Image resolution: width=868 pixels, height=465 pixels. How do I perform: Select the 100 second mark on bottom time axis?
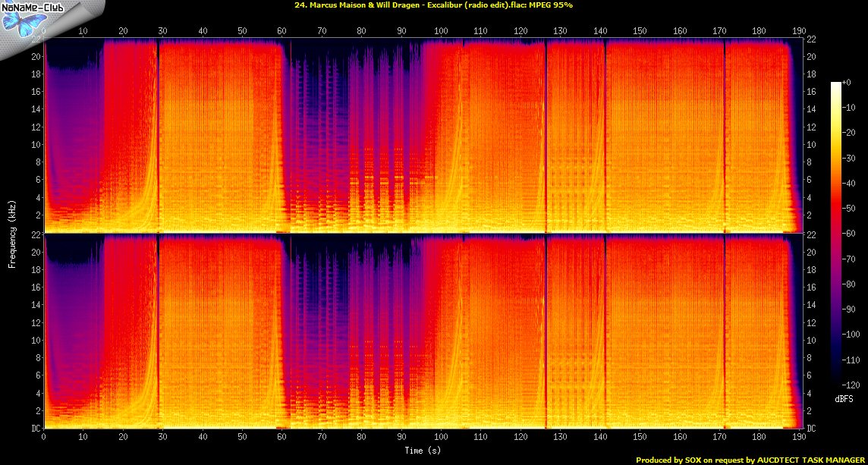click(x=440, y=438)
